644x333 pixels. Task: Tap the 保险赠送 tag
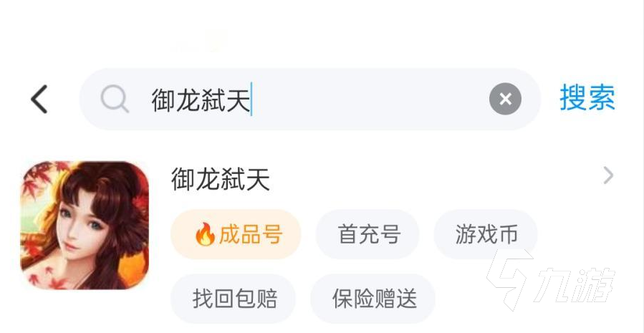(x=373, y=298)
